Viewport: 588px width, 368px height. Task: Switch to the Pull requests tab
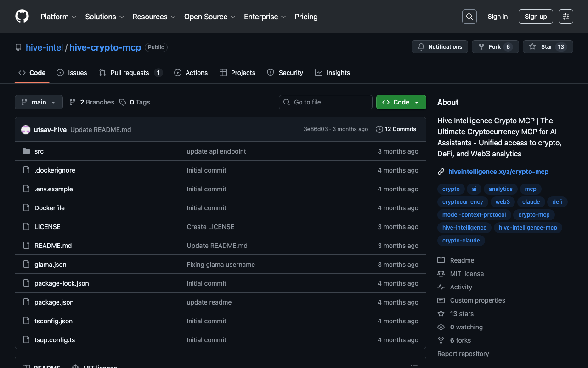pyautogui.click(x=130, y=73)
